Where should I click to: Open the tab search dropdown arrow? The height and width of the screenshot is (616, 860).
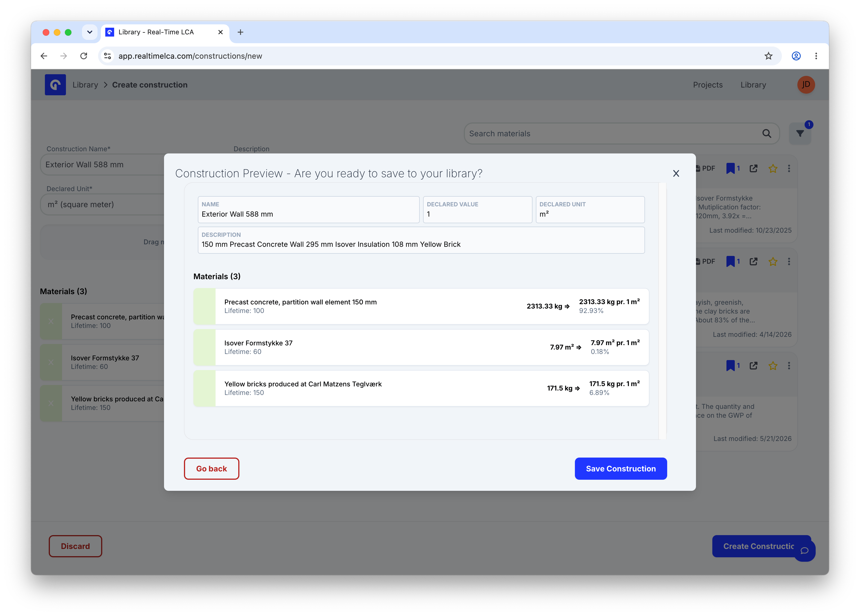89,32
